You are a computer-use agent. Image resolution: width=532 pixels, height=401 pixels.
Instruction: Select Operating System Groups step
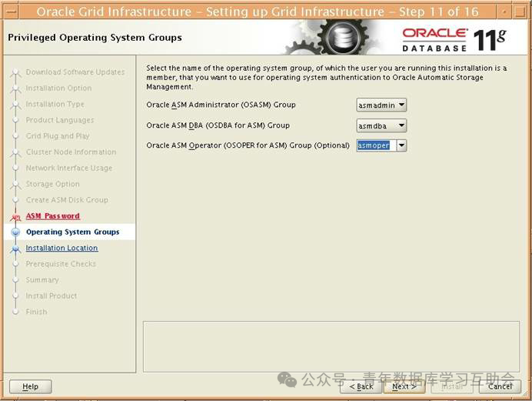click(72, 232)
